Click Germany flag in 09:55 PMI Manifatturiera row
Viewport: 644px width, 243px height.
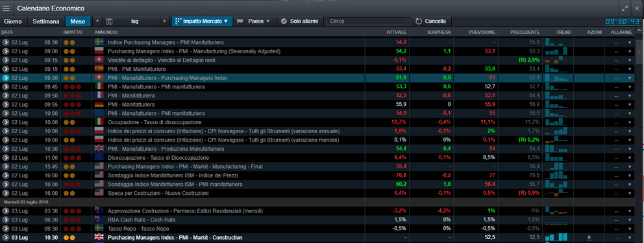point(99,105)
